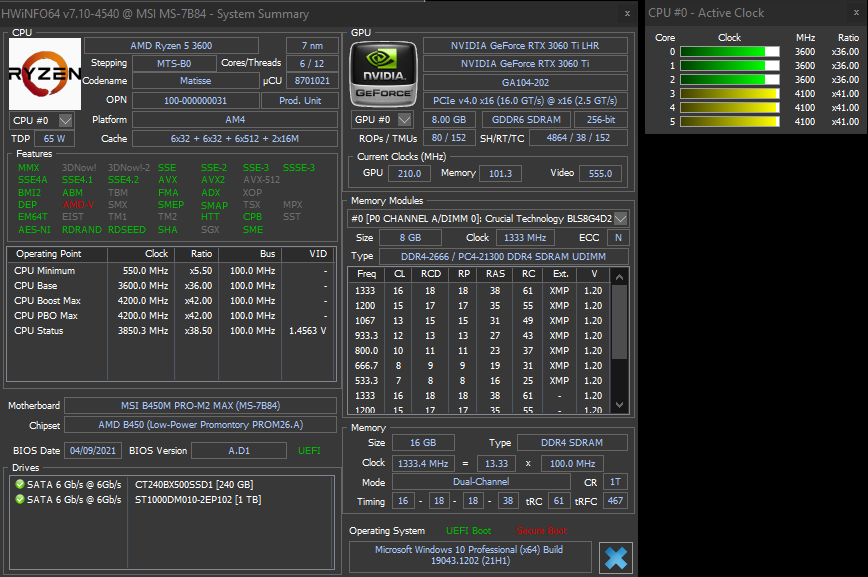Click green check icon of CT240BX500SSD1 drive

pos(20,484)
